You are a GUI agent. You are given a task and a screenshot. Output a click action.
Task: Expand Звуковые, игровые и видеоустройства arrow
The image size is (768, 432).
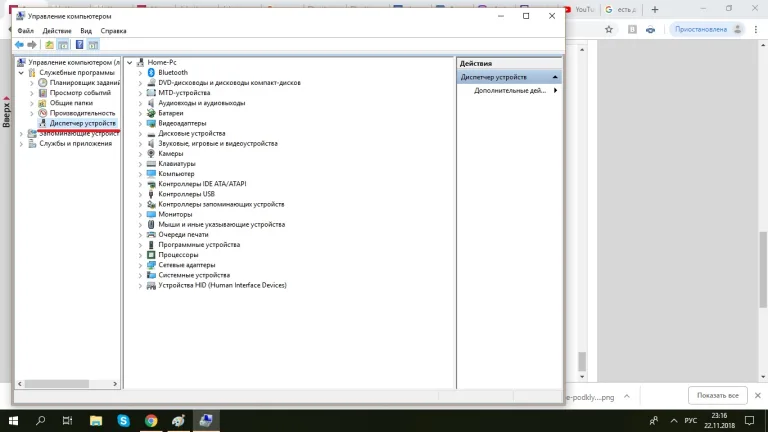pos(140,144)
